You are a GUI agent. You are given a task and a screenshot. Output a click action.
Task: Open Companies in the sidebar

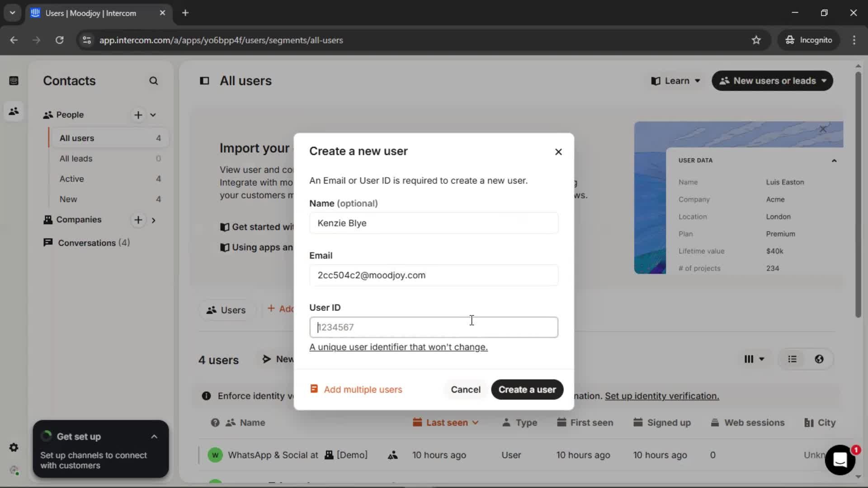point(79,220)
